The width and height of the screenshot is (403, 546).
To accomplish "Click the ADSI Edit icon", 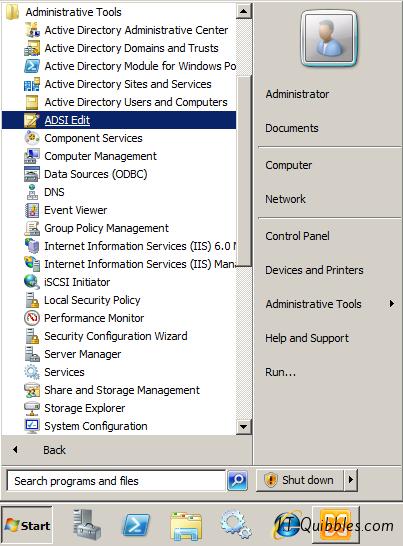I will (x=32, y=120).
